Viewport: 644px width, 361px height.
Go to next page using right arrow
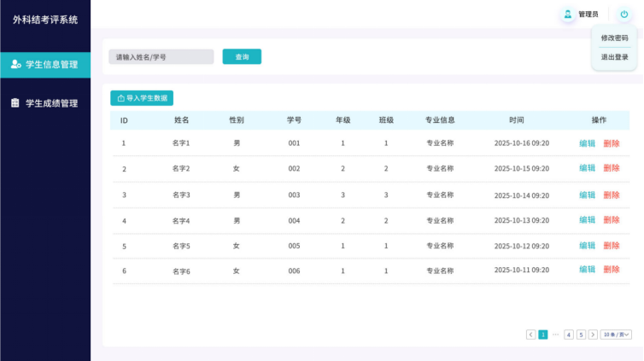(593, 335)
